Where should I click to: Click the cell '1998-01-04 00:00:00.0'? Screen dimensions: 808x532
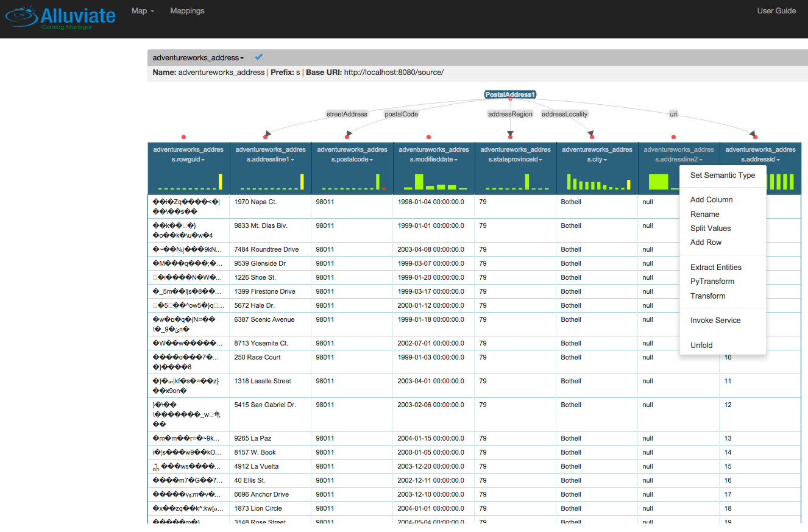[x=434, y=207]
